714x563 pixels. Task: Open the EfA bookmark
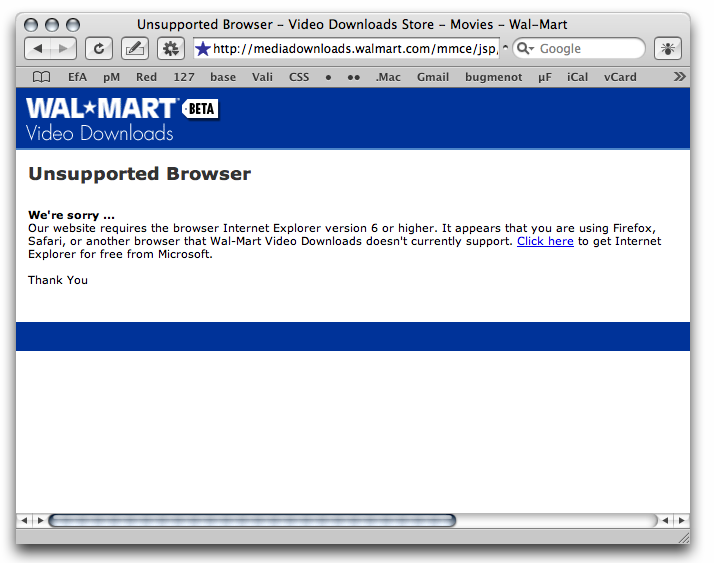[77, 77]
